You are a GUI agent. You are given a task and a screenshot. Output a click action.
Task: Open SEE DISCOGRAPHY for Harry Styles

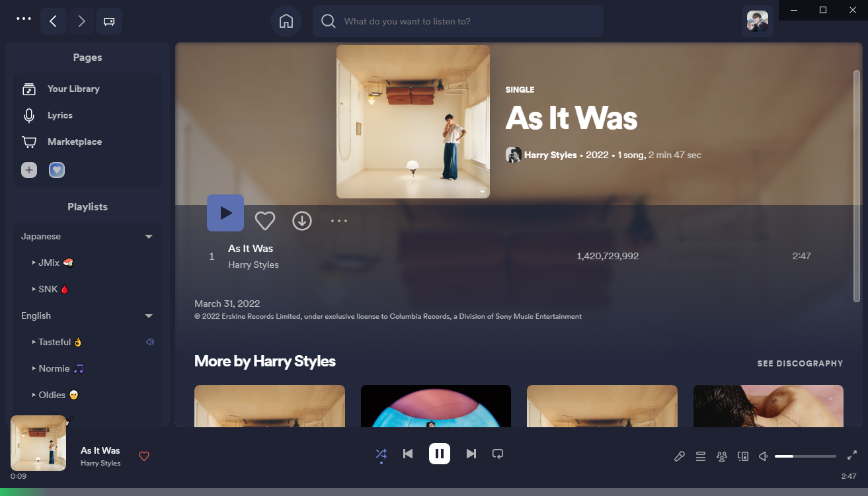pyautogui.click(x=800, y=363)
